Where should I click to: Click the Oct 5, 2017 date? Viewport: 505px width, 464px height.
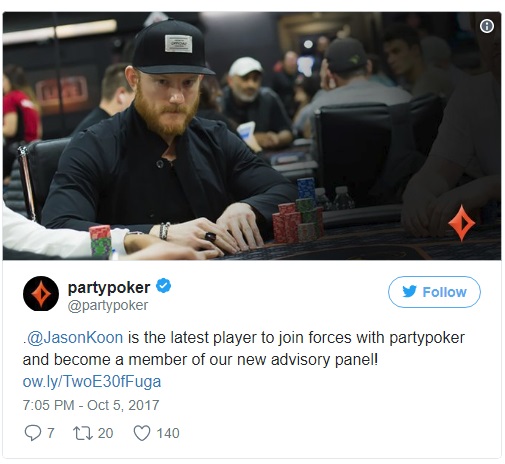tap(123, 405)
